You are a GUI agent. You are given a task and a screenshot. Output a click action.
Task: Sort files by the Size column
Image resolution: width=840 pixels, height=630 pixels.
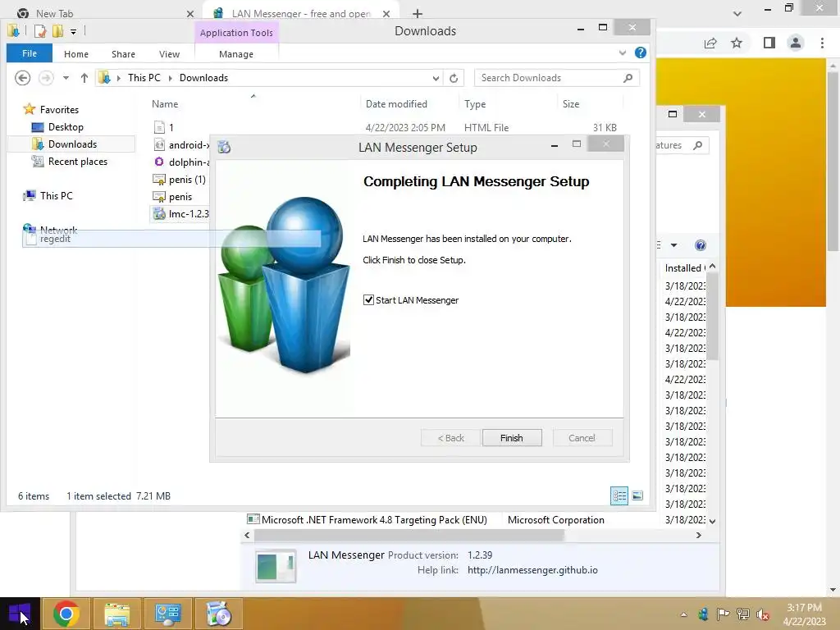pyautogui.click(x=571, y=104)
